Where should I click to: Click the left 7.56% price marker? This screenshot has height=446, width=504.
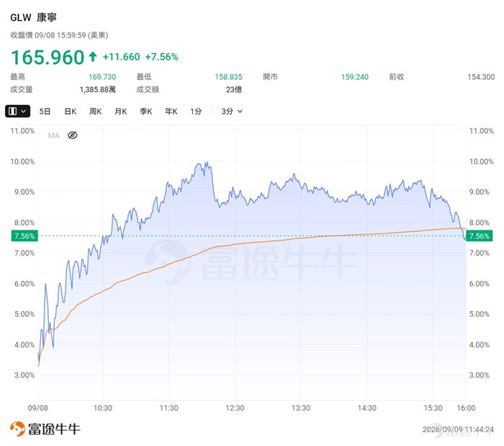point(24,236)
